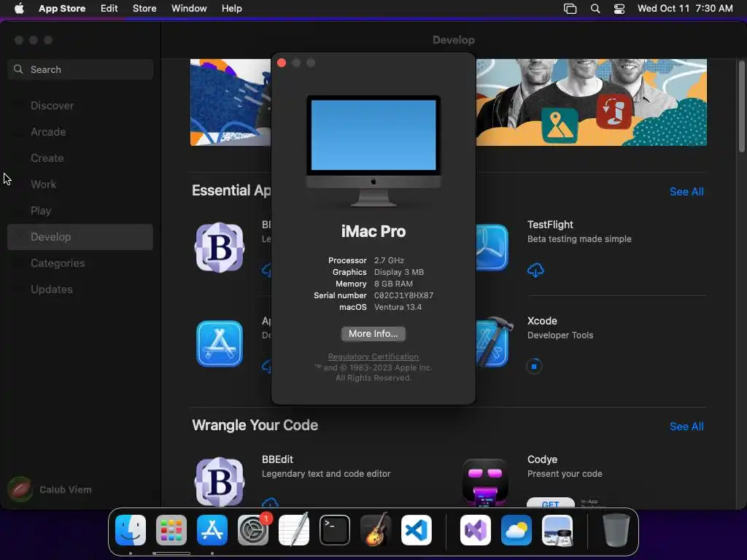Select Play in the sidebar
The height and width of the screenshot is (560, 747).
80,211
